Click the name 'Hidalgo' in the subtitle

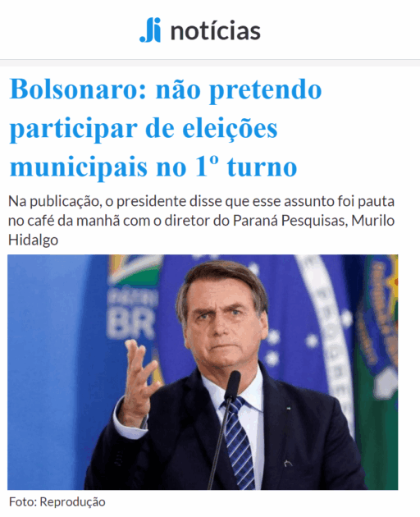click(33, 240)
